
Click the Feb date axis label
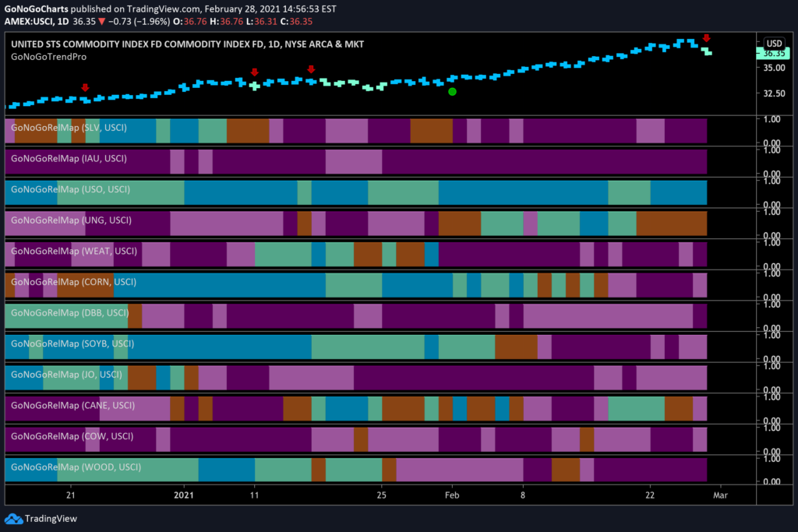452,495
